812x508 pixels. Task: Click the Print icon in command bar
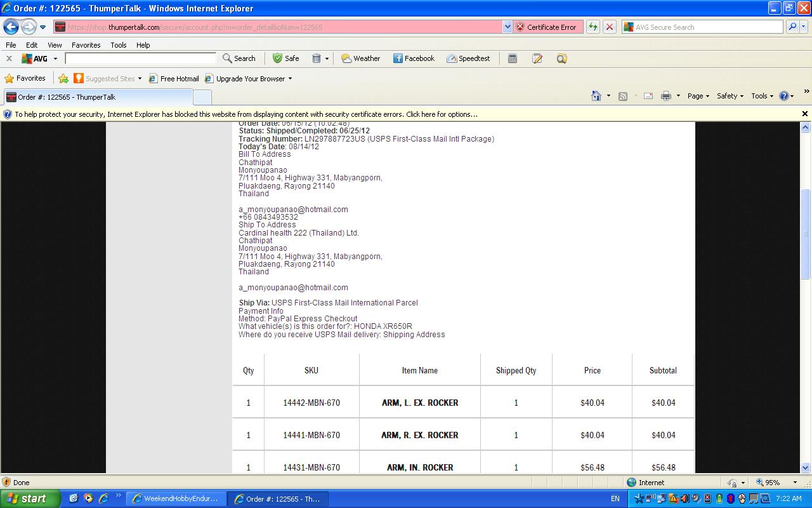tap(665, 96)
